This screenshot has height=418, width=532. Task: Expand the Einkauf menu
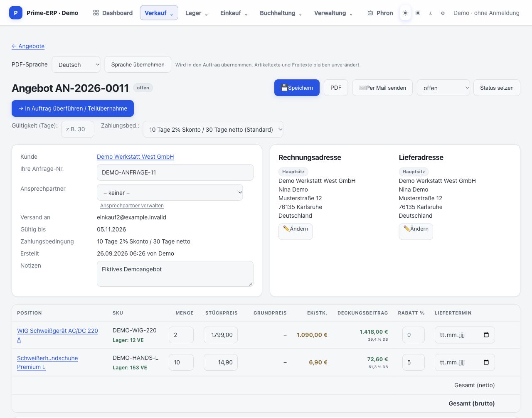point(234,13)
